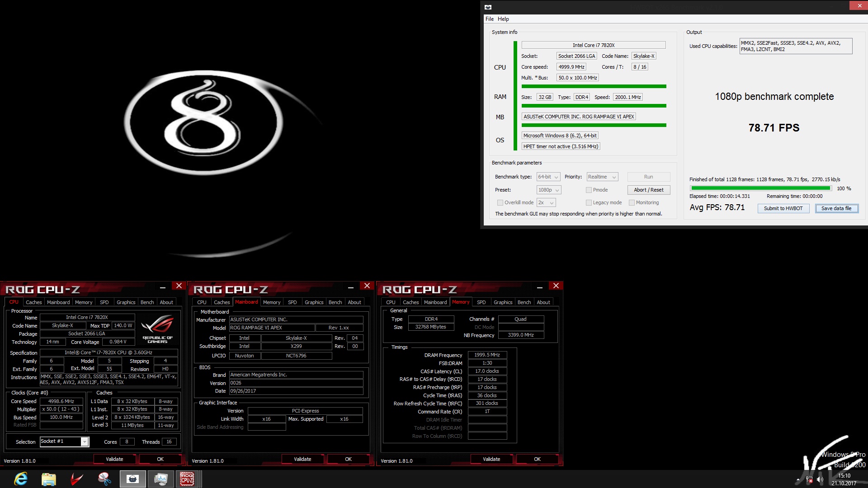Click Validate in left CPU-Z window

point(114,459)
